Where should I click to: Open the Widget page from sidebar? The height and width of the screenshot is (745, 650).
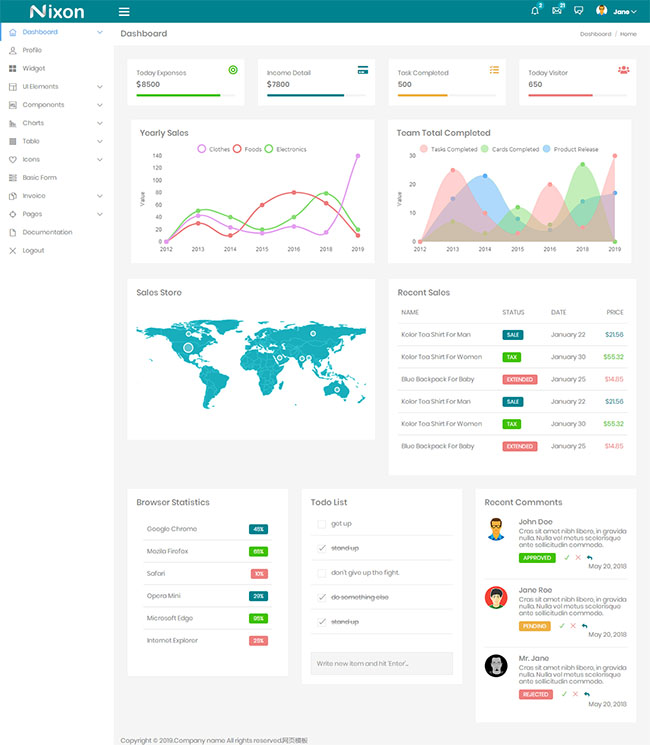[34, 69]
